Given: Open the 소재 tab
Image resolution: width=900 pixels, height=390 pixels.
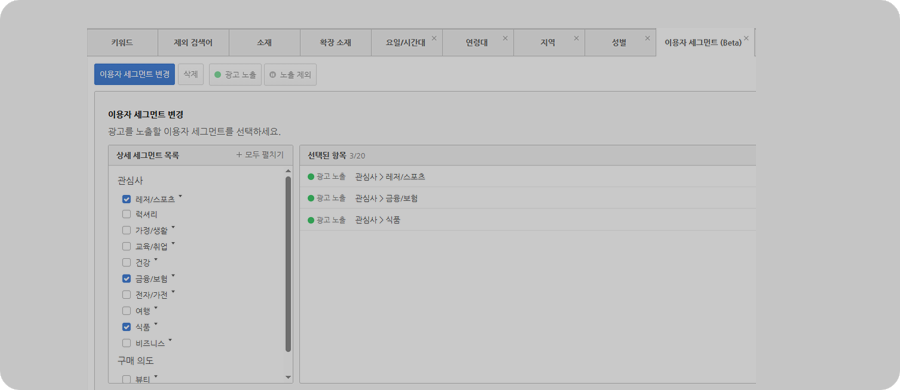Looking at the screenshot, I should pyautogui.click(x=265, y=43).
